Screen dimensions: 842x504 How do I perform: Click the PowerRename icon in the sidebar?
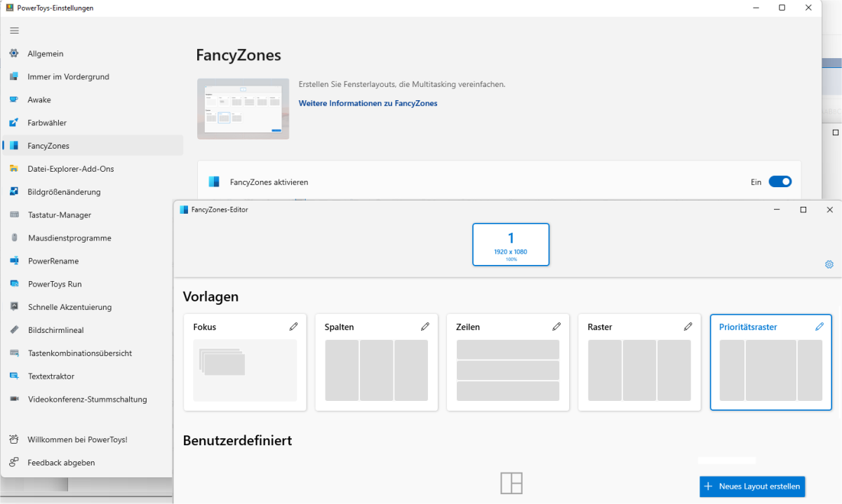tap(14, 261)
